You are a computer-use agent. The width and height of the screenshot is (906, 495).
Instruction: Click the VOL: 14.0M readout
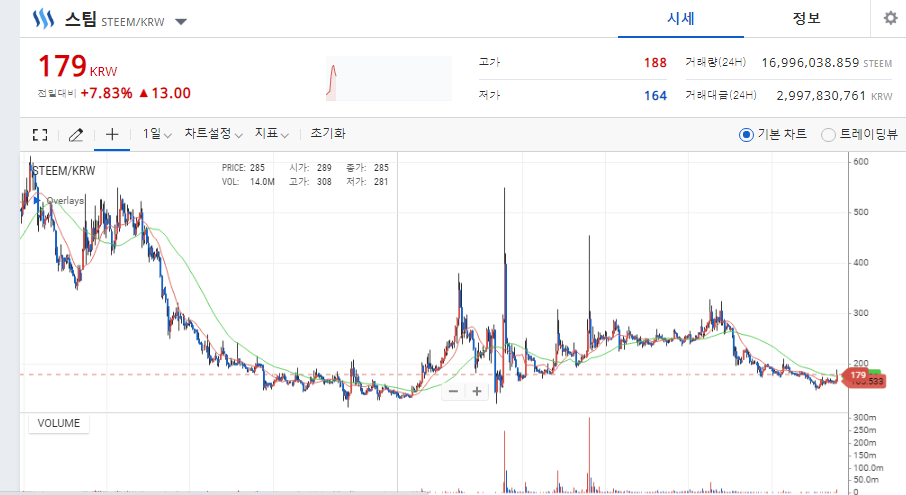tap(248, 181)
